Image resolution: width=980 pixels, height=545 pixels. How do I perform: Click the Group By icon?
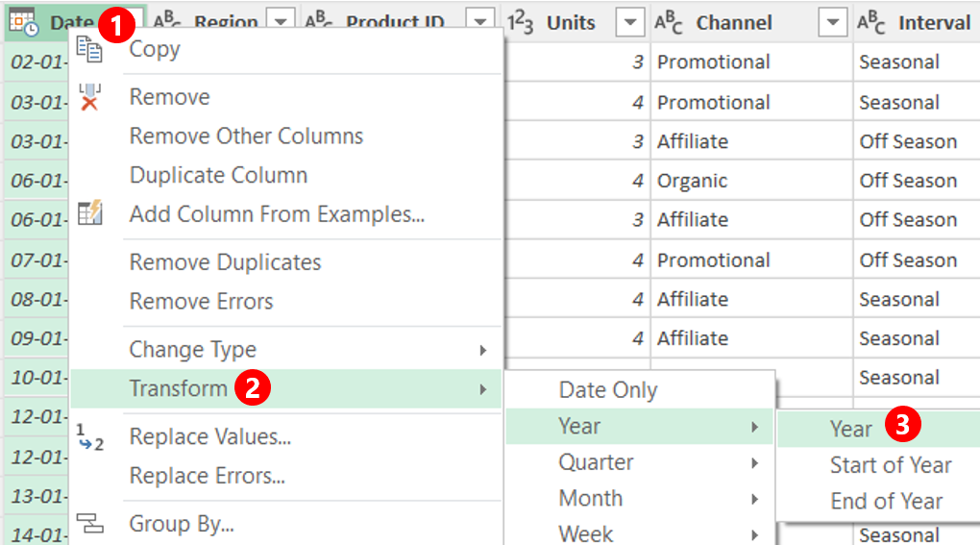click(89, 523)
